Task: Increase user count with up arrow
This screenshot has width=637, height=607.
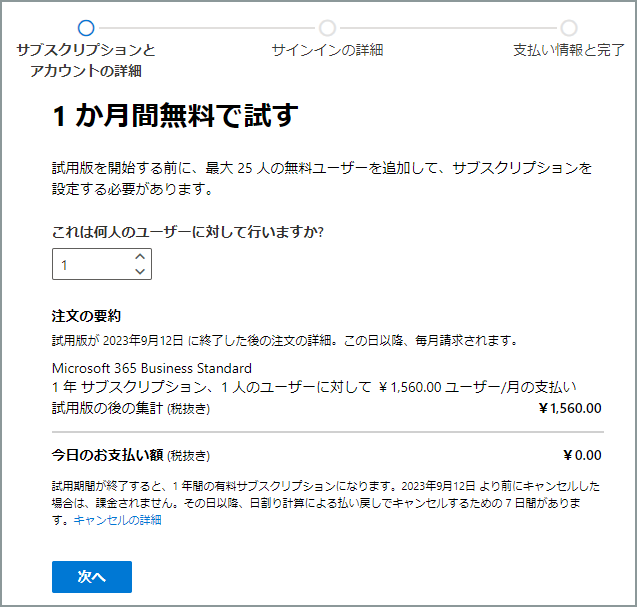Action: click(140, 257)
